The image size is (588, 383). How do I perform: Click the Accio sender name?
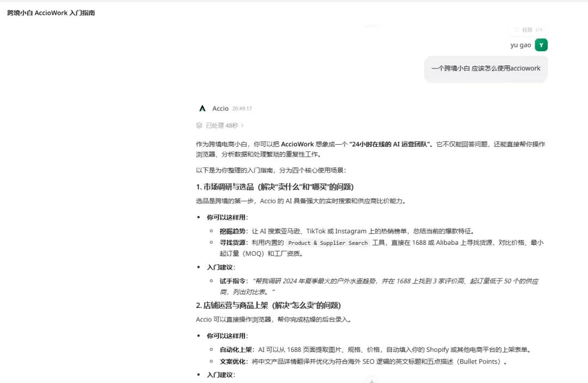coord(220,108)
